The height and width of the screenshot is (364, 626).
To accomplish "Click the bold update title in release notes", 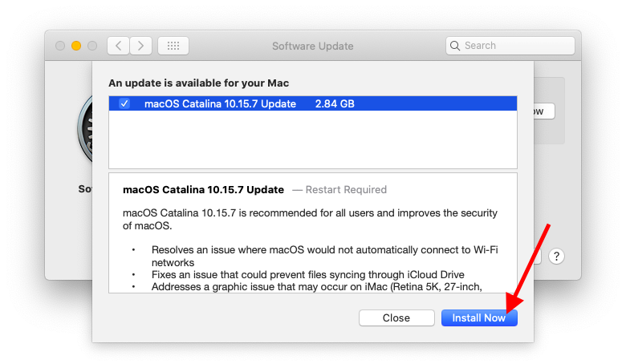I will 203,190.
